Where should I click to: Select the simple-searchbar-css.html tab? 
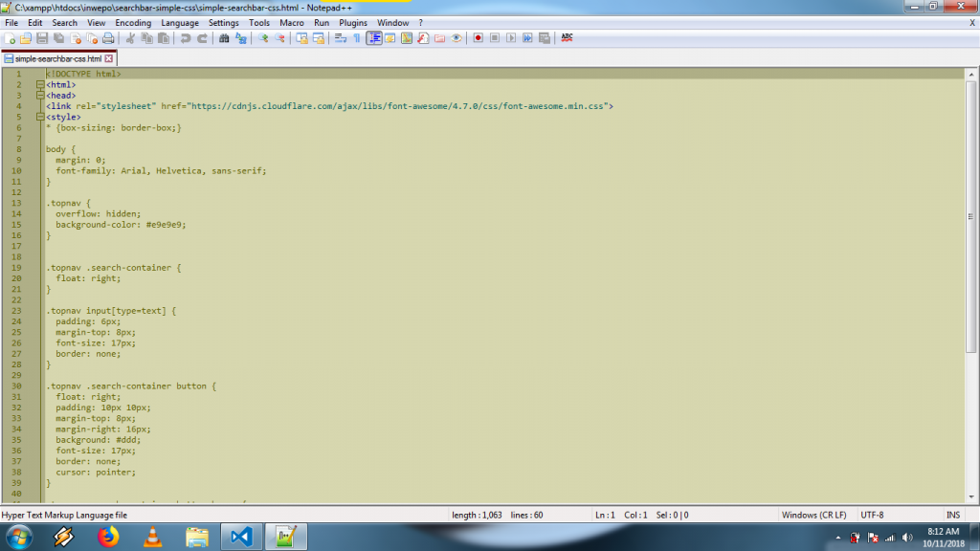point(57,58)
